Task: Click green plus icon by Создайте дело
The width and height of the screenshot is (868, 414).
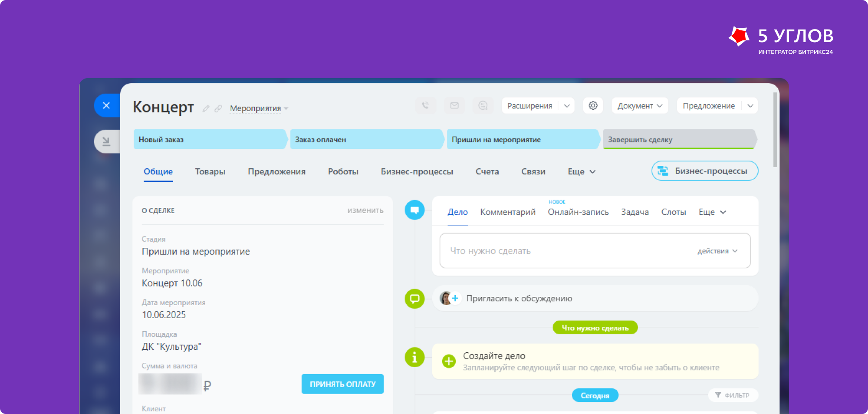Action: [449, 361]
